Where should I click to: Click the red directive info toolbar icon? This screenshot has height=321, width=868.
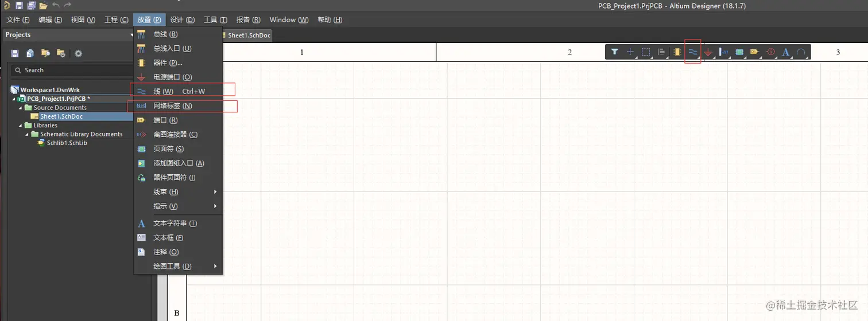point(770,52)
